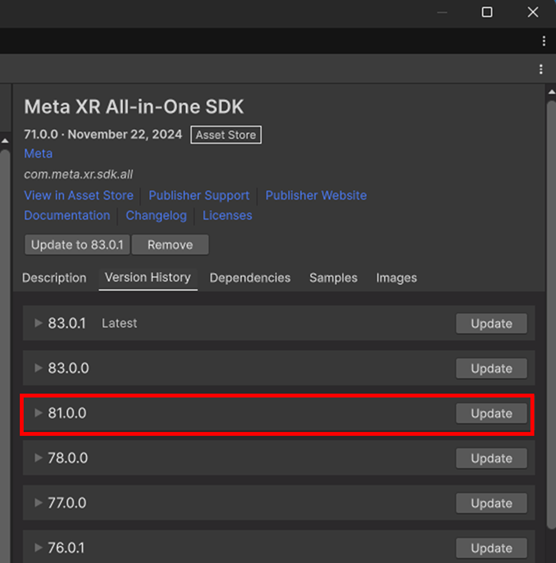Click Update for version 81.0.0
The height and width of the screenshot is (563, 556).
(491, 413)
